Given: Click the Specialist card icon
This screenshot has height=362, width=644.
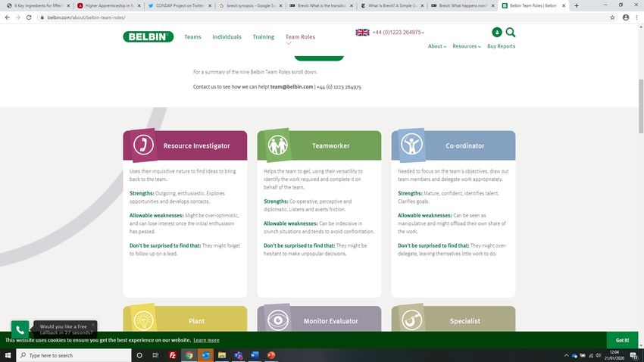Looking at the screenshot, I should click(411, 320).
